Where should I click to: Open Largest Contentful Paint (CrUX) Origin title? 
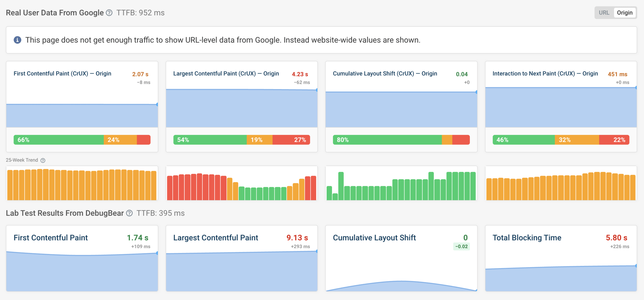[226, 74]
